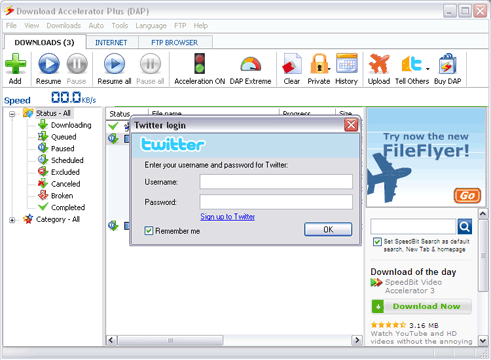Click horizontal scrollbar right arrow
This screenshot has width=491, height=360.
click(x=357, y=340)
